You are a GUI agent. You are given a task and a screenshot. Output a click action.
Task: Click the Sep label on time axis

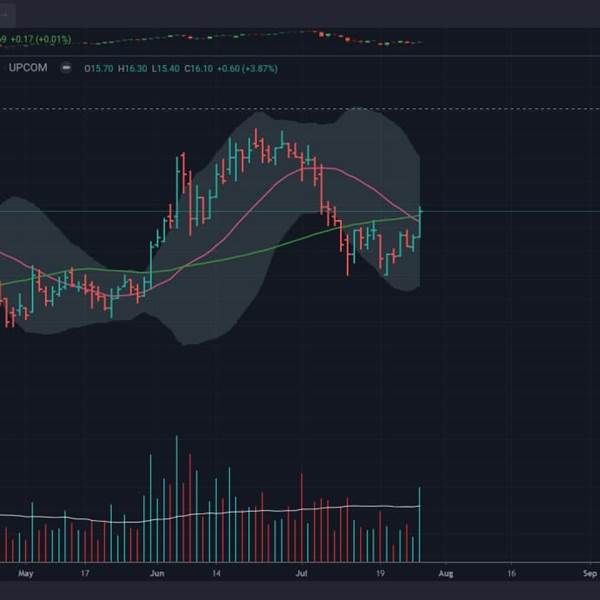[590, 573]
